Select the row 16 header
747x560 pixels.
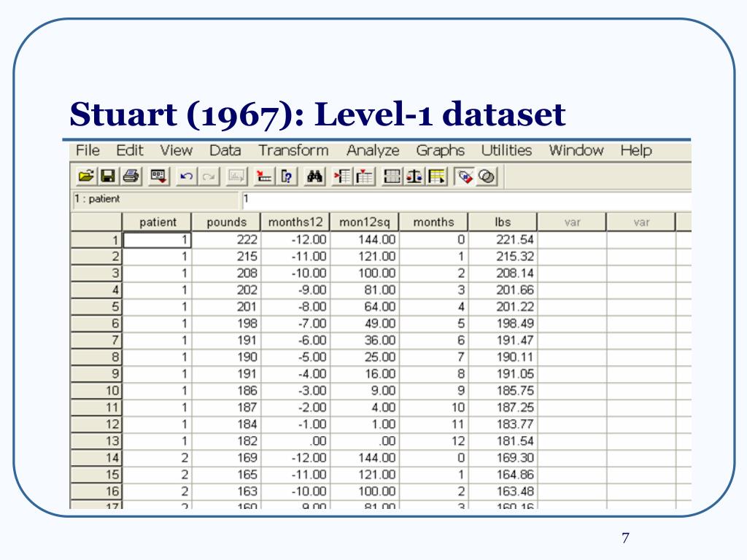(x=96, y=491)
